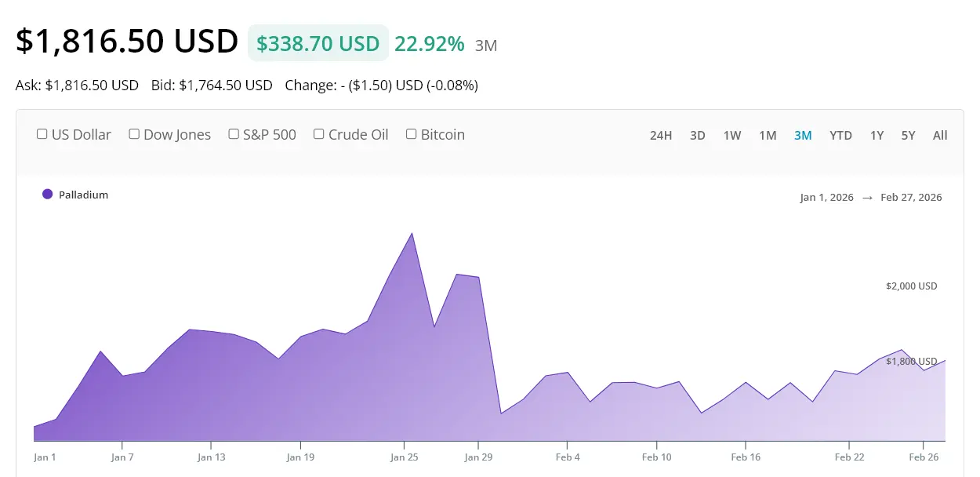Select the active 3M range tab
The height and width of the screenshot is (477, 980).
[803, 135]
